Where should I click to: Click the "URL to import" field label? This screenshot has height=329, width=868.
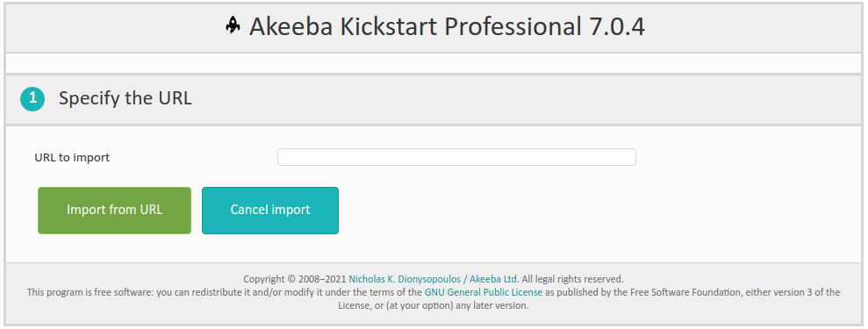click(72, 158)
